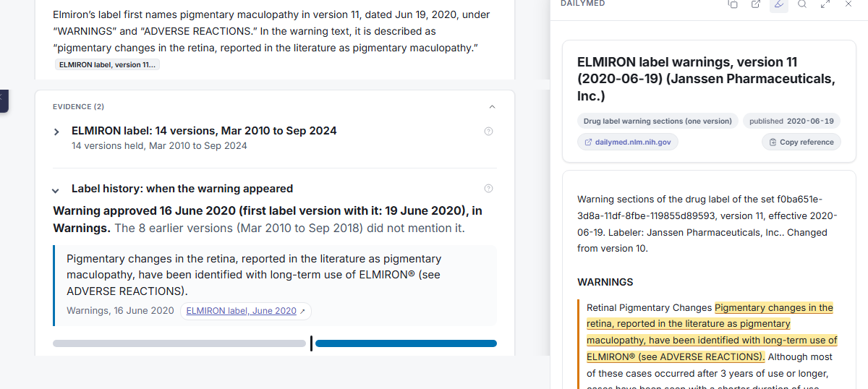Close the DailyMed side panel
Screen dimensions: 868x389
(x=848, y=4)
